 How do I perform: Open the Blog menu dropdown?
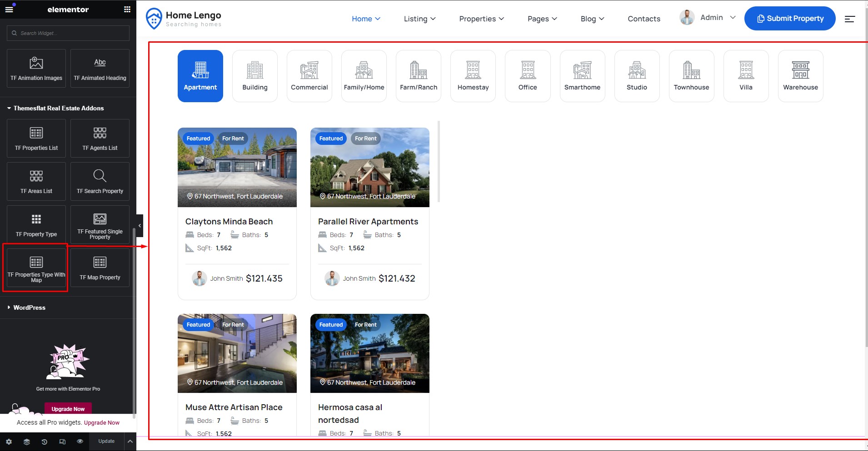click(x=592, y=19)
